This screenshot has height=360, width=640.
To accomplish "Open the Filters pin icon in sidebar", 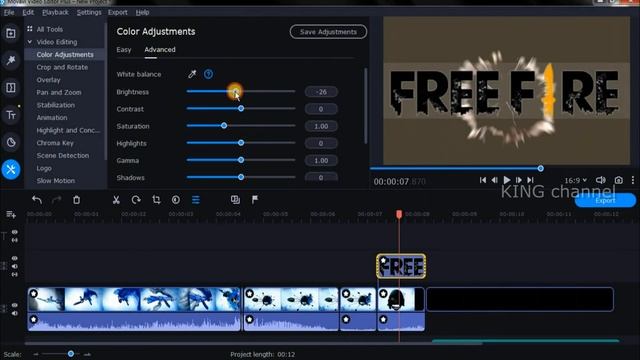I will pyautogui.click(x=11, y=60).
